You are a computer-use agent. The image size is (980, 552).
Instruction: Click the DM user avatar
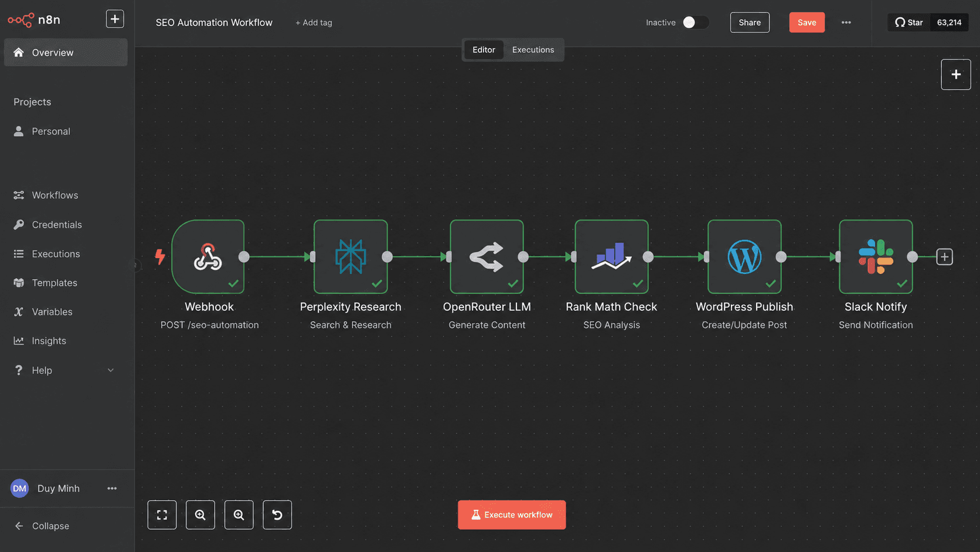[x=19, y=489]
